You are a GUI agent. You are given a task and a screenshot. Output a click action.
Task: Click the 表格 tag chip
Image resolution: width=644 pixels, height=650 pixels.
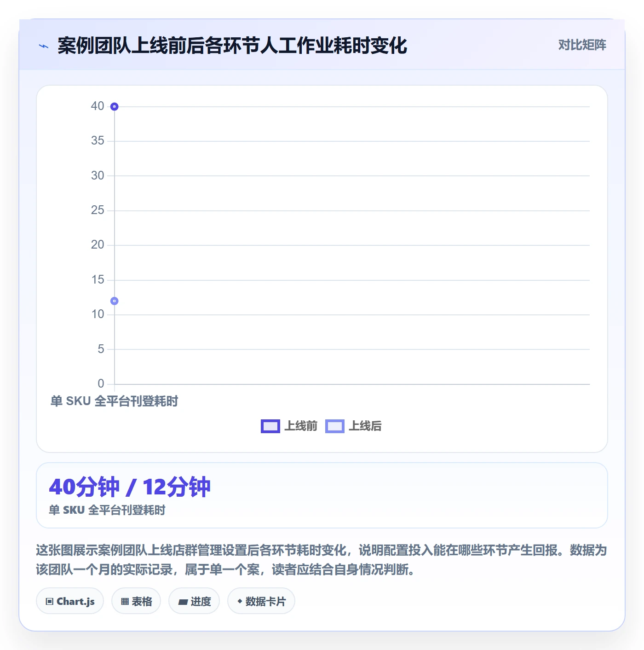[136, 601]
